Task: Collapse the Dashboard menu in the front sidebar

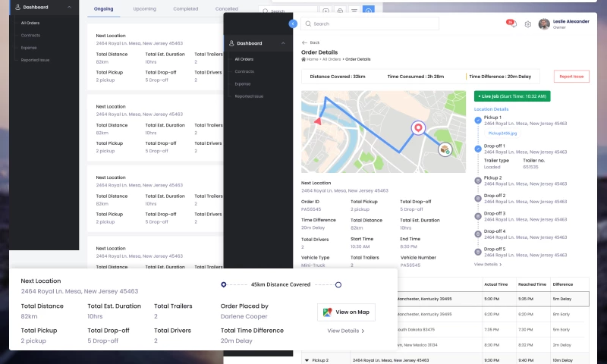Action: pos(283,43)
